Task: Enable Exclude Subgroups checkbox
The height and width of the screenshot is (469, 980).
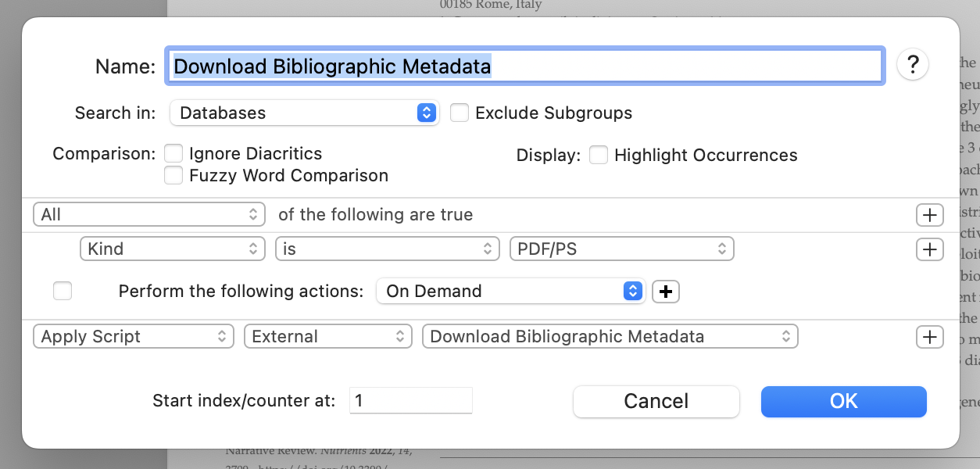Action: point(460,113)
